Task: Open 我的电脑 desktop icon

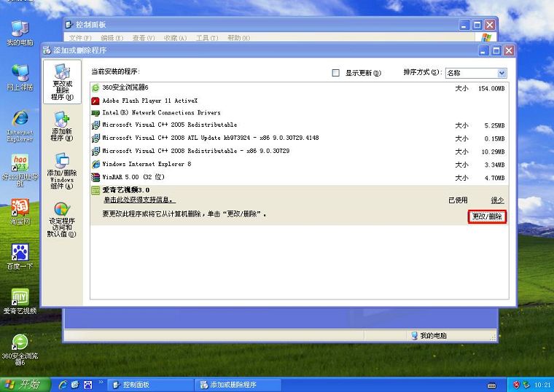Action: (20, 34)
